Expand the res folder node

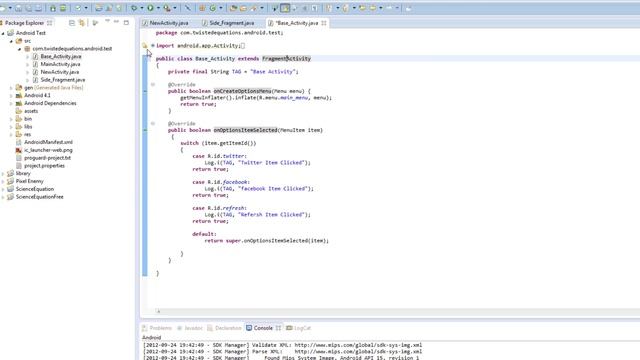coord(11,134)
